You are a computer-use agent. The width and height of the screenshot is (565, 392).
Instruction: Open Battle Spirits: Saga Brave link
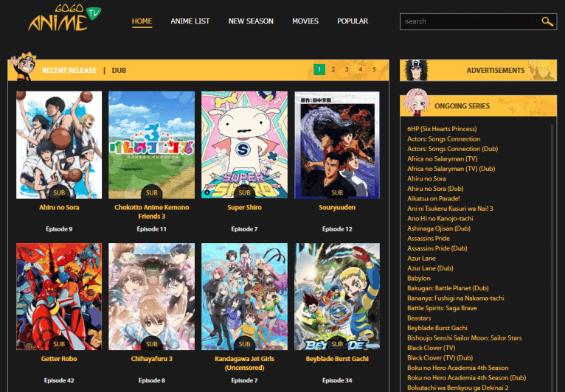tap(442, 308)
